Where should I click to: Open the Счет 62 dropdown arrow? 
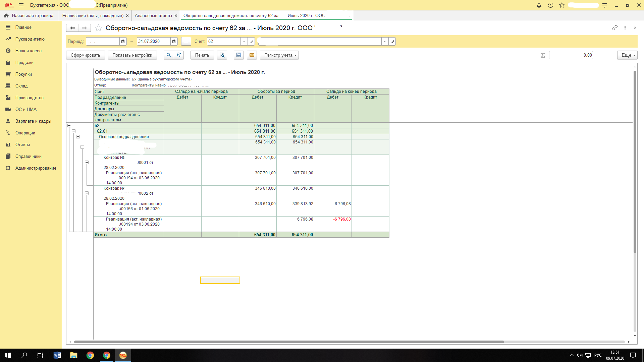click(244, 41)
